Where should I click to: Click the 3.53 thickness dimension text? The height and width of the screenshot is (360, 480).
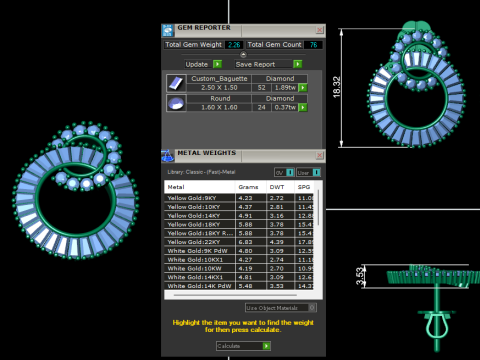360,276
